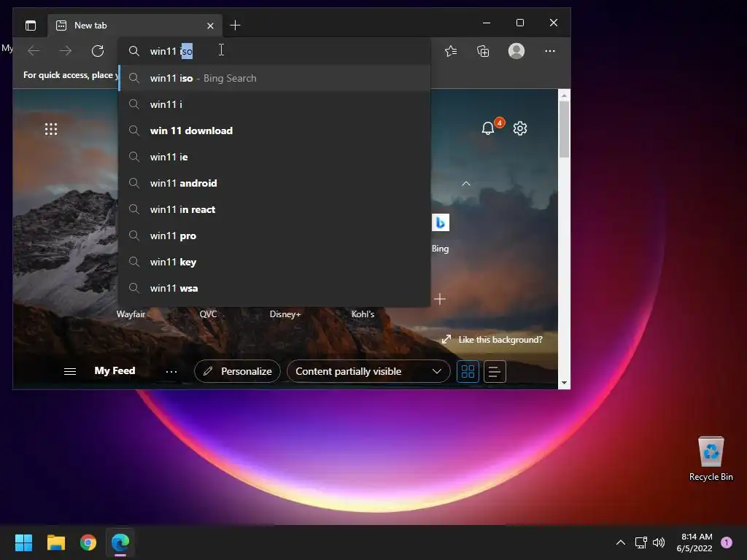Open the My Feed hamburger menu

point(70,371)
